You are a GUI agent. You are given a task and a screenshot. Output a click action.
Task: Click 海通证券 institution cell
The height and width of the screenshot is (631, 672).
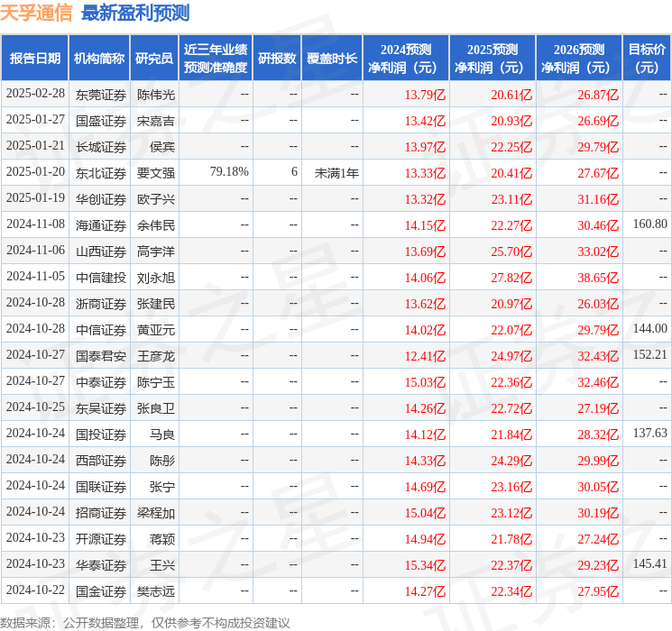point(101,225)
